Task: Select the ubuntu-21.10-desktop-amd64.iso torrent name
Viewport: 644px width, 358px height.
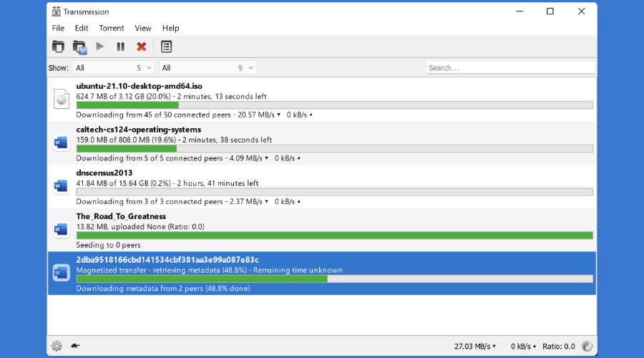Action: coord(140,86)
